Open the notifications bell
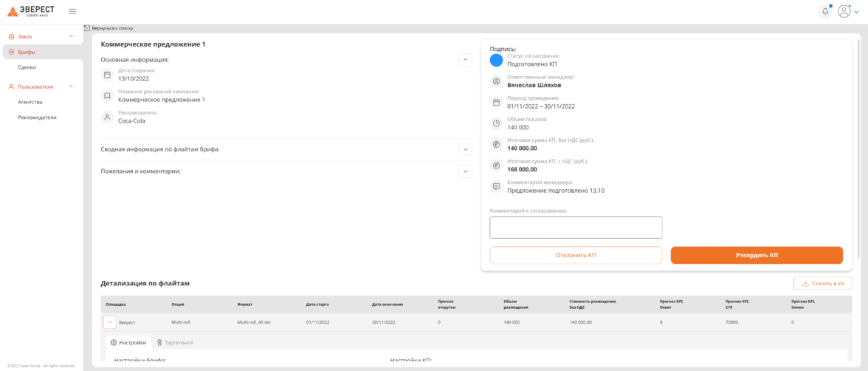 [825, 11]
